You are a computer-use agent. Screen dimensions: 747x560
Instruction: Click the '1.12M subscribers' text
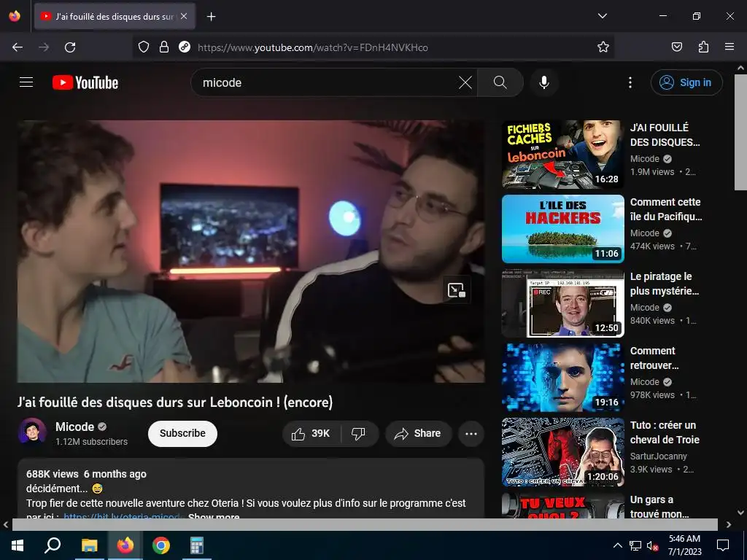91,442
